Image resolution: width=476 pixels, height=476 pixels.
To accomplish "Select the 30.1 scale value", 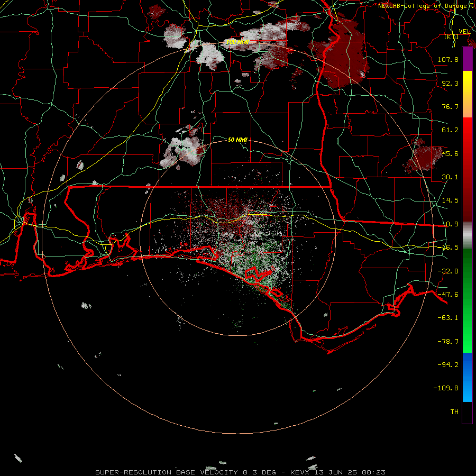I will (450, 177).
